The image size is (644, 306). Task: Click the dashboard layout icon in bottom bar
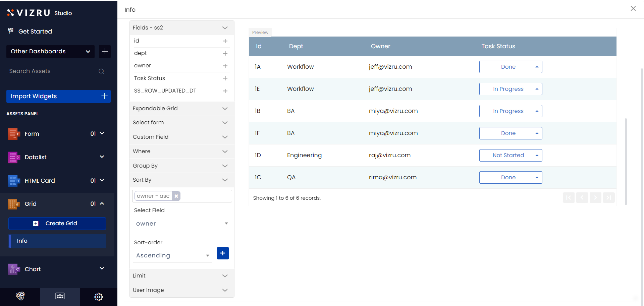point(60,296)
